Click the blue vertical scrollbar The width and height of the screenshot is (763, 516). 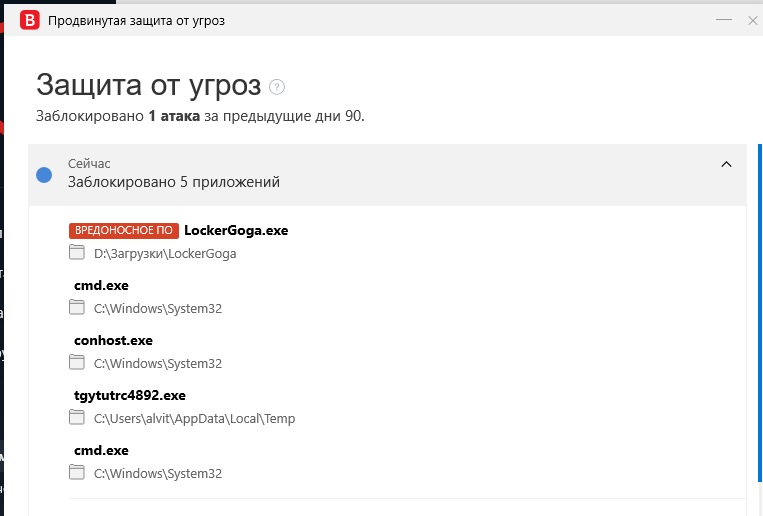[760, 313]
